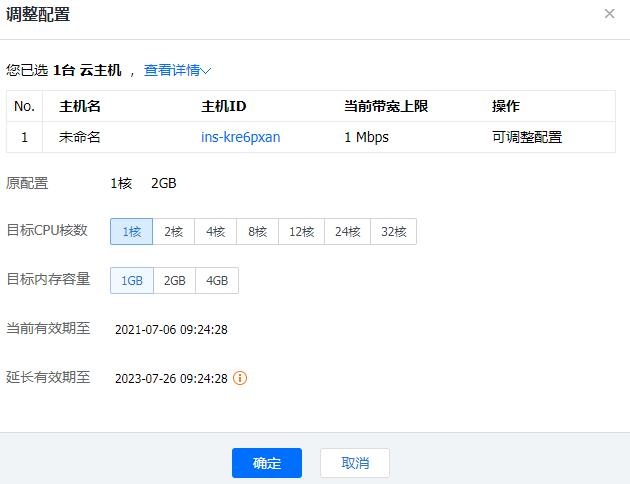Choose 8核 target CPU cores

(x=258, y=231)
